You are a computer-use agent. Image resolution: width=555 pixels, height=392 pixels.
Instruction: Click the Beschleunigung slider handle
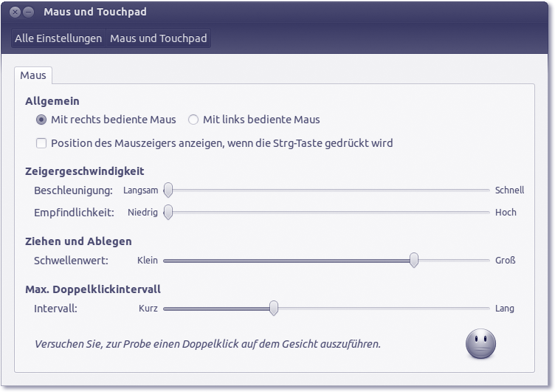(168, 190)
